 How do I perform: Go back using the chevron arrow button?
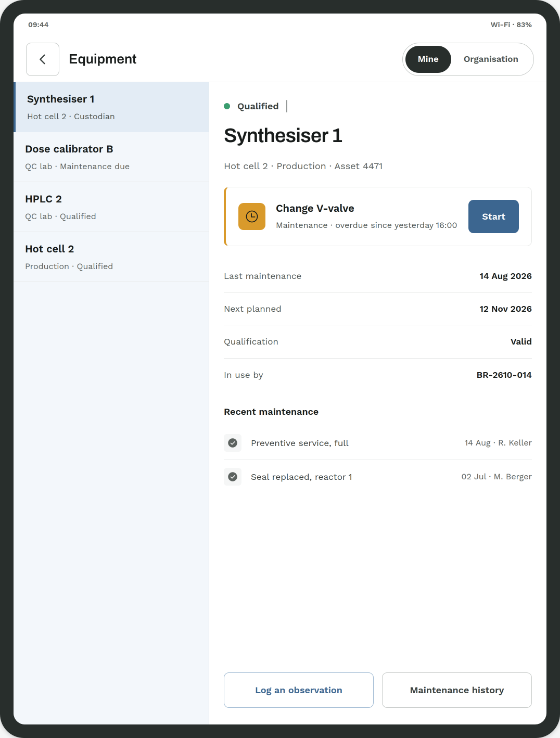coord(43,59)
